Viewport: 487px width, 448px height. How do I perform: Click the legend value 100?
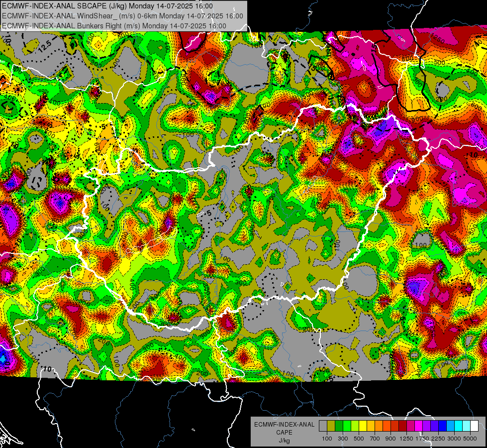(x=327, y=439)
